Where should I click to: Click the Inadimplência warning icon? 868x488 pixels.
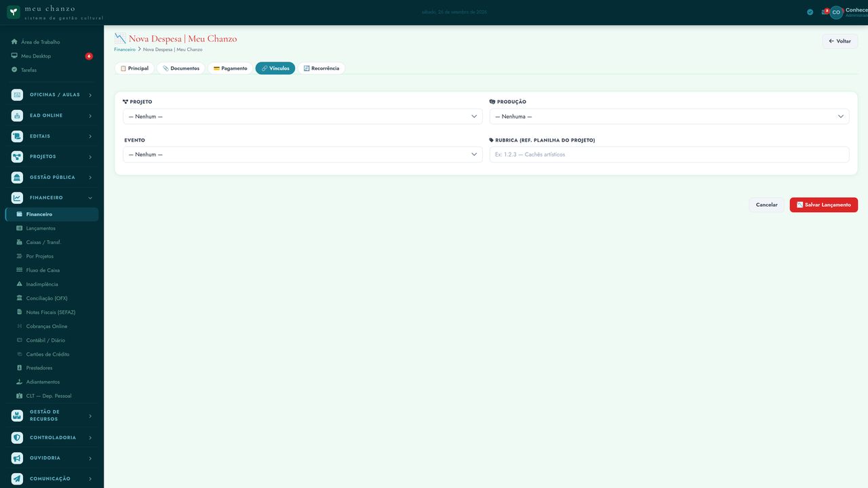click(x=20, y=284)
